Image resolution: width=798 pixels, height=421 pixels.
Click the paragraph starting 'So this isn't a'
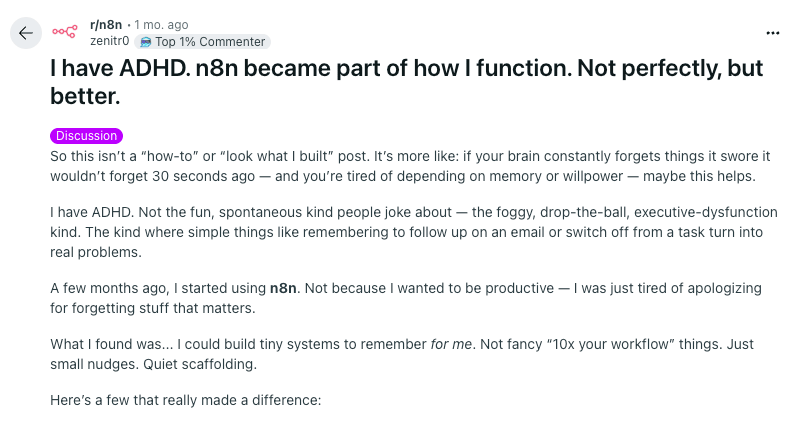410,166
